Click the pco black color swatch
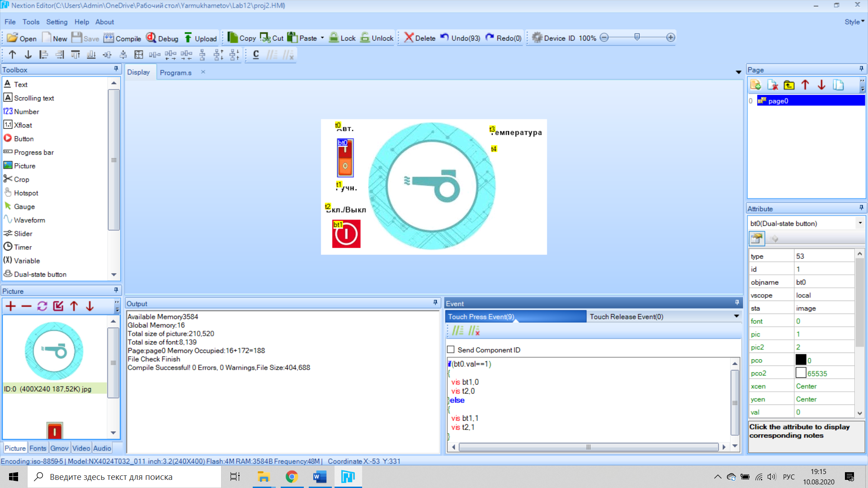The height and width of the screenshot is (488, 868). pos(801,360)
